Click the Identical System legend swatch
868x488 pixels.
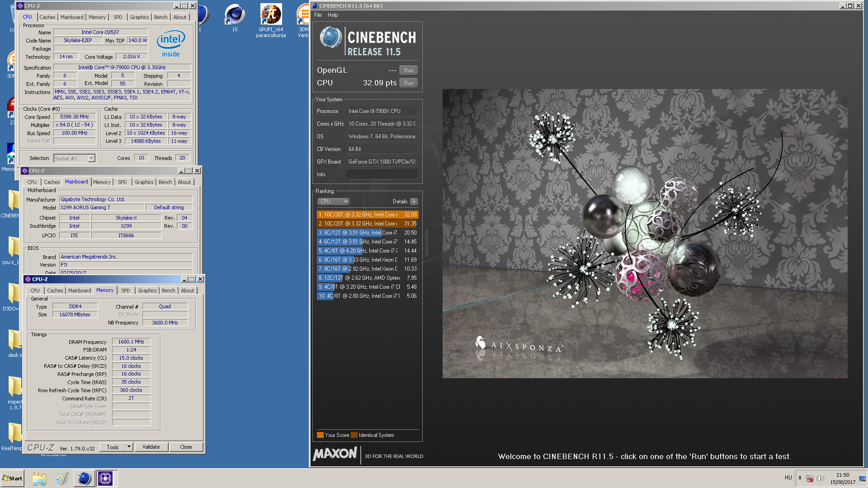coord(354,435)
